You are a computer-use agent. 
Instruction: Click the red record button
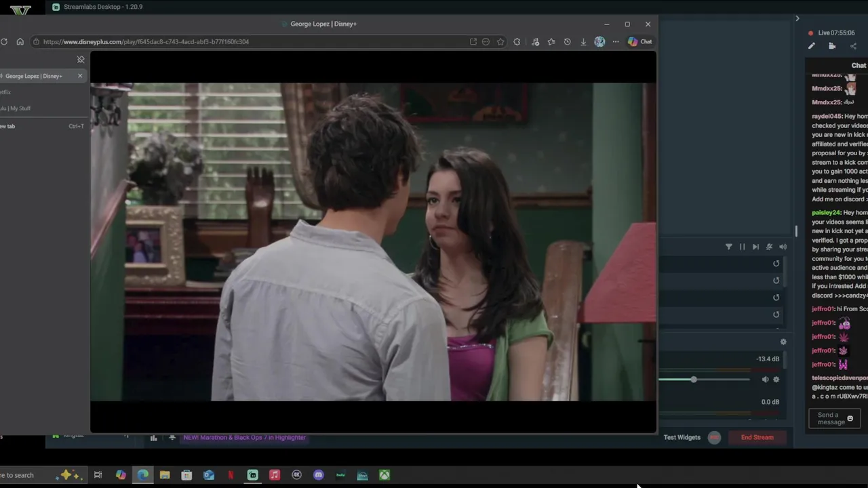714,437
